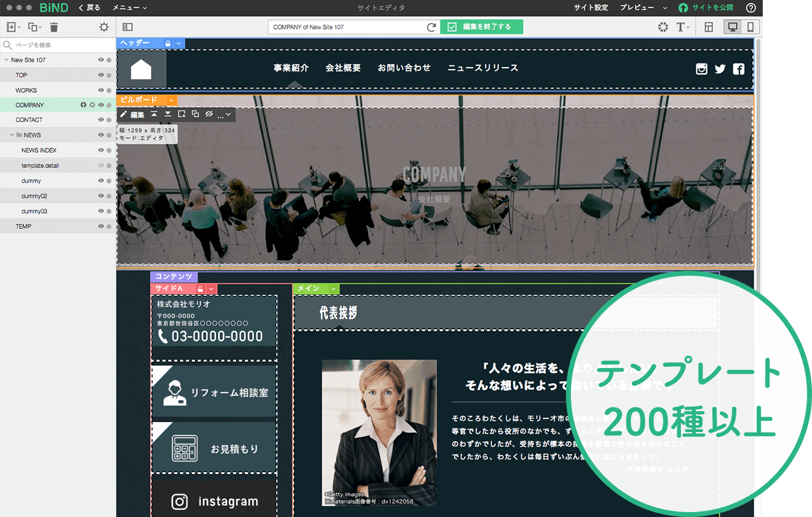812x517 pixels.
Task: Toggle hidden eye for template.detail
Action: click(x=101, y=166)
